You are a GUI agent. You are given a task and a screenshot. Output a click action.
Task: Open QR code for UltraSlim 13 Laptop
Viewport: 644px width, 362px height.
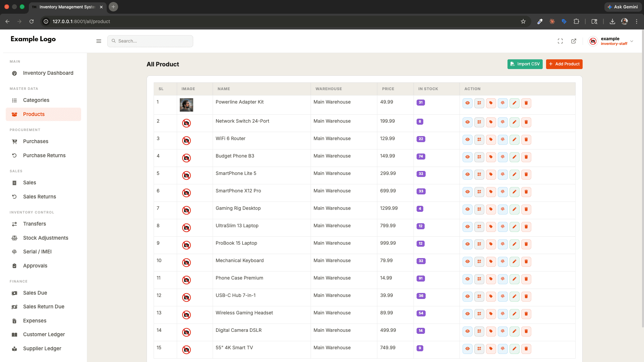(x=479, y=227)
